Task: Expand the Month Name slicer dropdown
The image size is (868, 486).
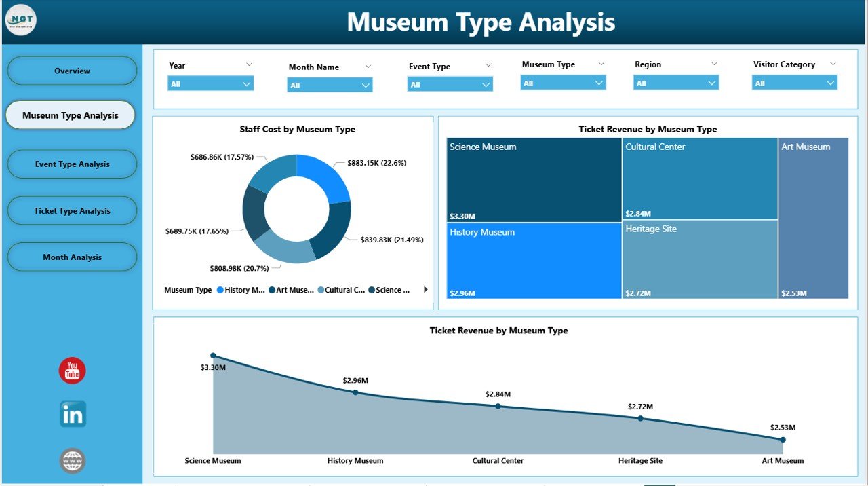Action: tap(366, 85)
